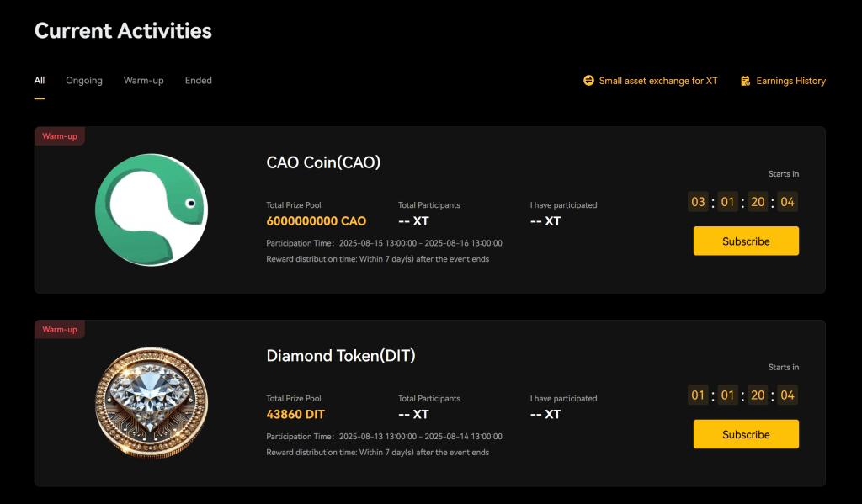
Task: Switch to the Ended tab
Action: [199, 81]
